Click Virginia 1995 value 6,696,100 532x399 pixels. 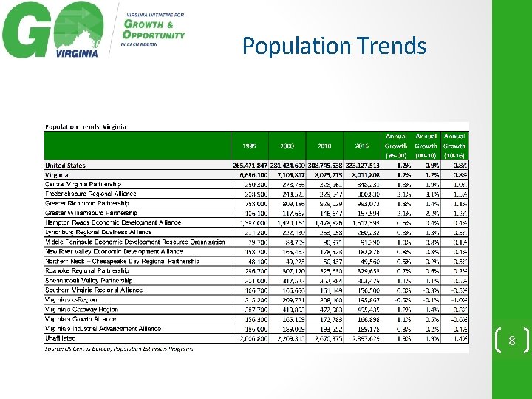253,175
